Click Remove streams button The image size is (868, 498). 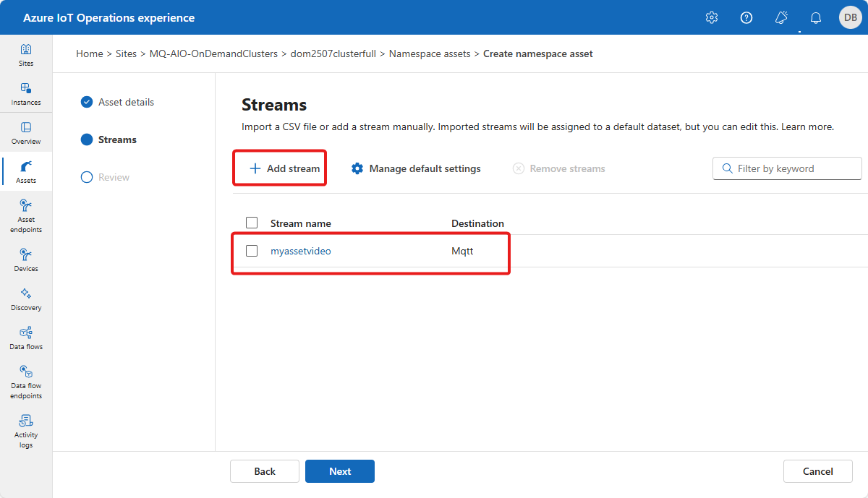[559, 168]
